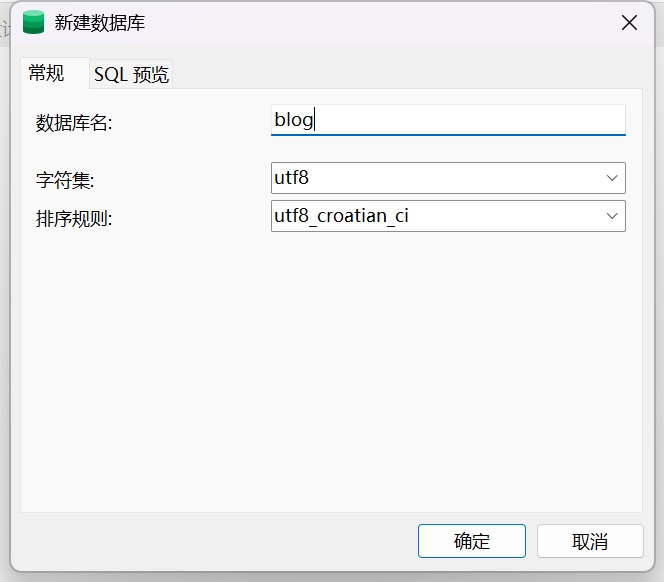664x582 pixels.
Task: Click the 排序规则: label
Action: 74,218
